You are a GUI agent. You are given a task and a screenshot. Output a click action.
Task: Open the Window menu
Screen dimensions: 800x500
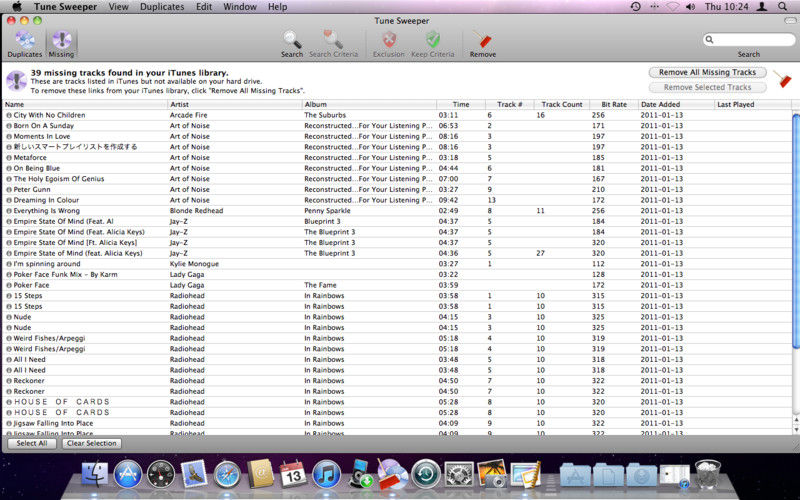point(240,7)
